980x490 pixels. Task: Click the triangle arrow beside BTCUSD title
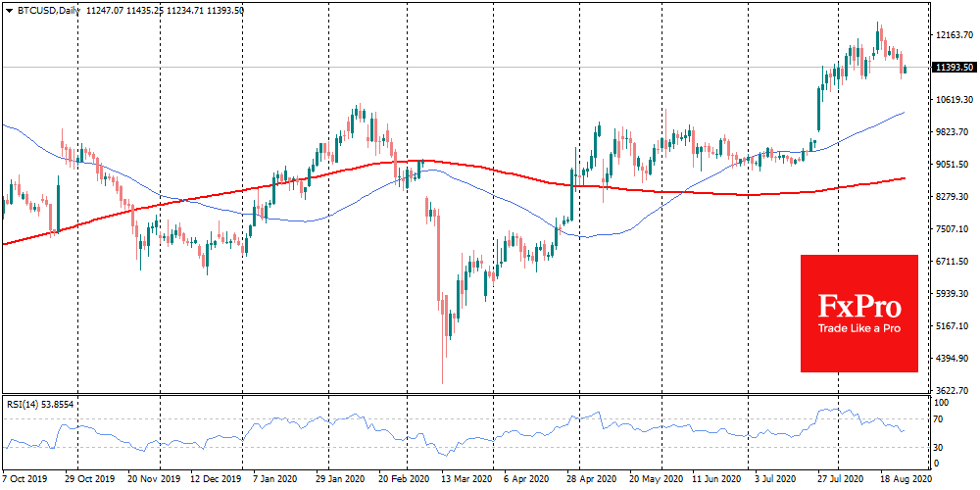pos(8,8)
